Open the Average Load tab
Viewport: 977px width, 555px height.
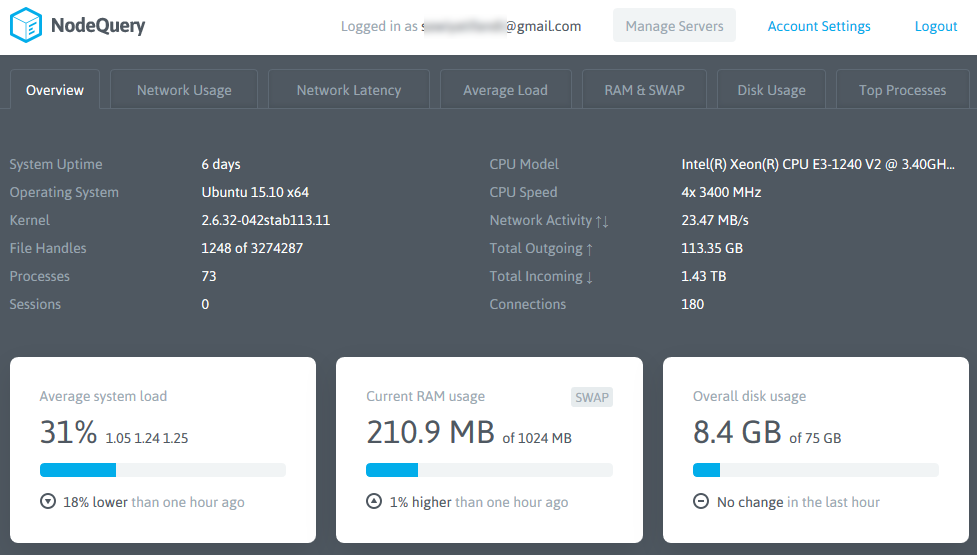pos(505,90)
